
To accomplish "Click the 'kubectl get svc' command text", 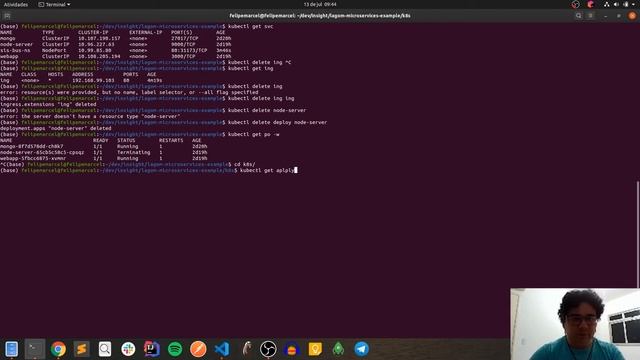I will point(251,26).
